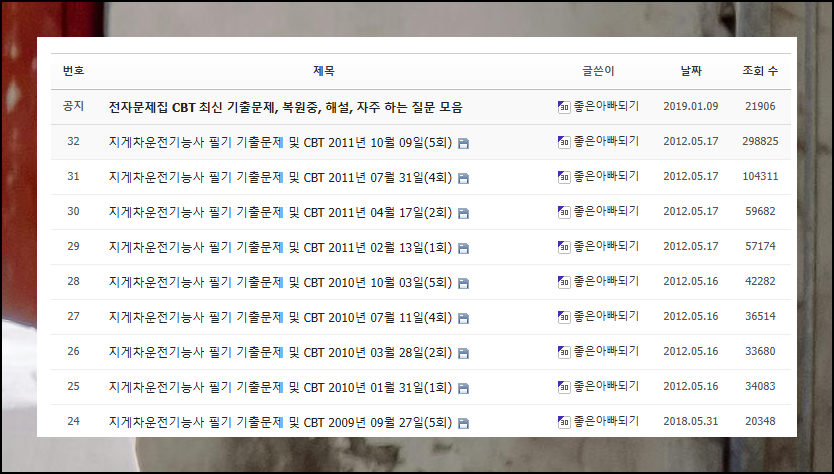Click the 글쓴이 column header

click(598, 71)
